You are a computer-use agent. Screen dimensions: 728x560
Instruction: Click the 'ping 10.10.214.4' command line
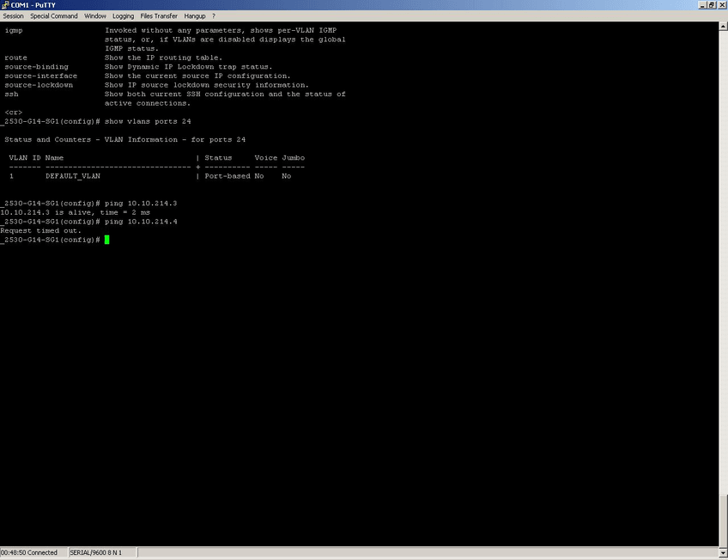click(141, 222)
